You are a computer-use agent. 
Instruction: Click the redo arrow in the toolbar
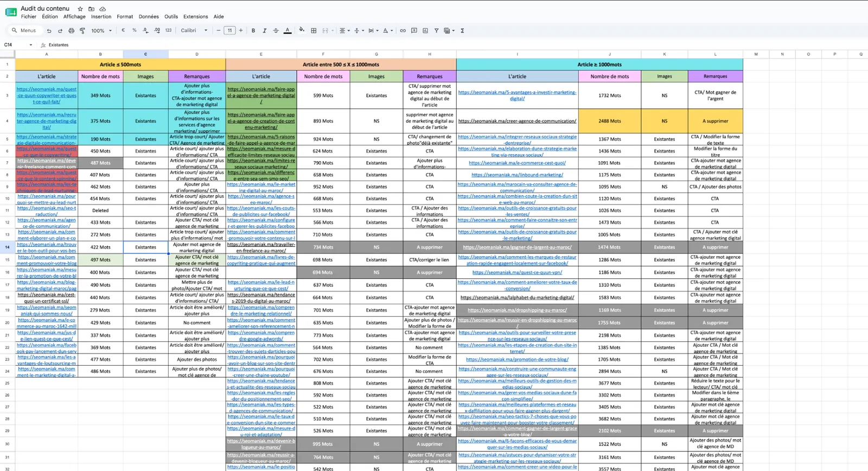(60, 31)
